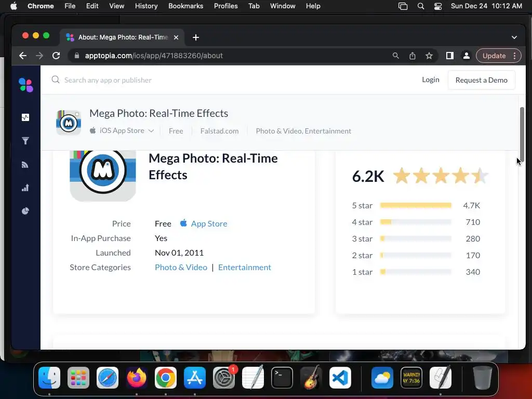Open the bar chart sidebar icon

point(25,188)
